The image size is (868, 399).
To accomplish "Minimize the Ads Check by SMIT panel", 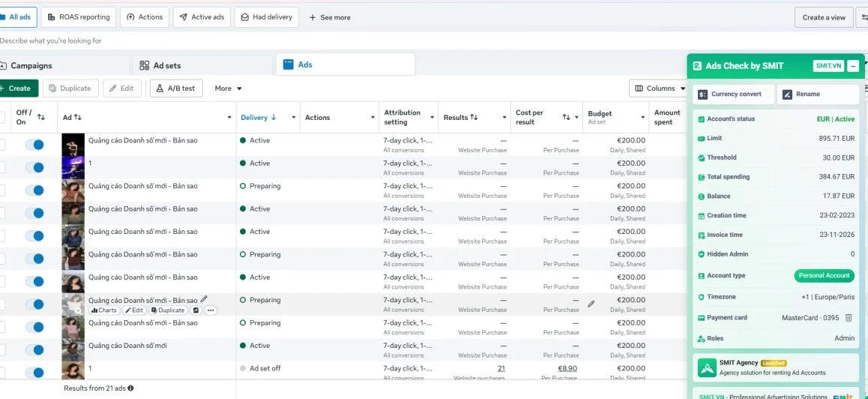I will coord(853,66).
